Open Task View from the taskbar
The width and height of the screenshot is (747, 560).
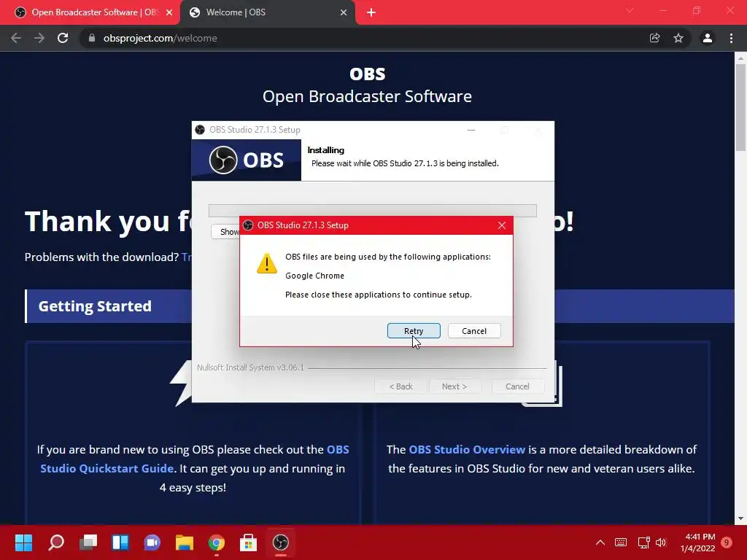(88, 542)
